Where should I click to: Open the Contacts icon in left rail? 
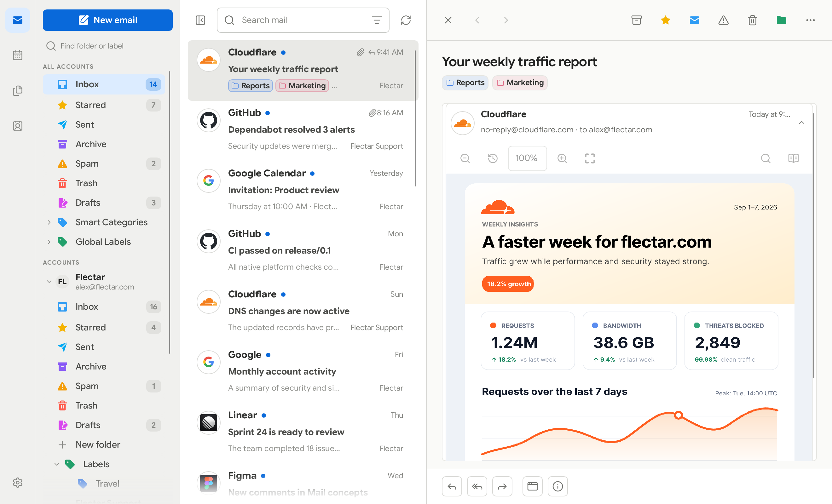pos(18,126)
